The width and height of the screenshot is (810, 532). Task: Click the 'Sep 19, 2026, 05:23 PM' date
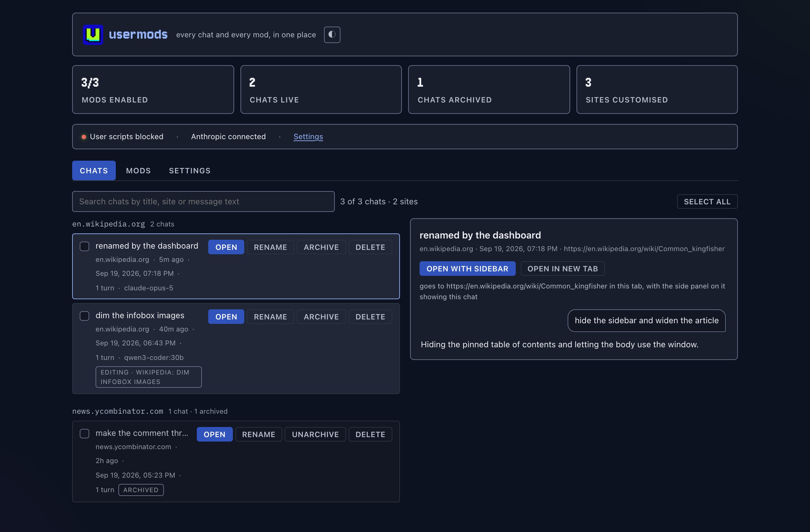135,475
